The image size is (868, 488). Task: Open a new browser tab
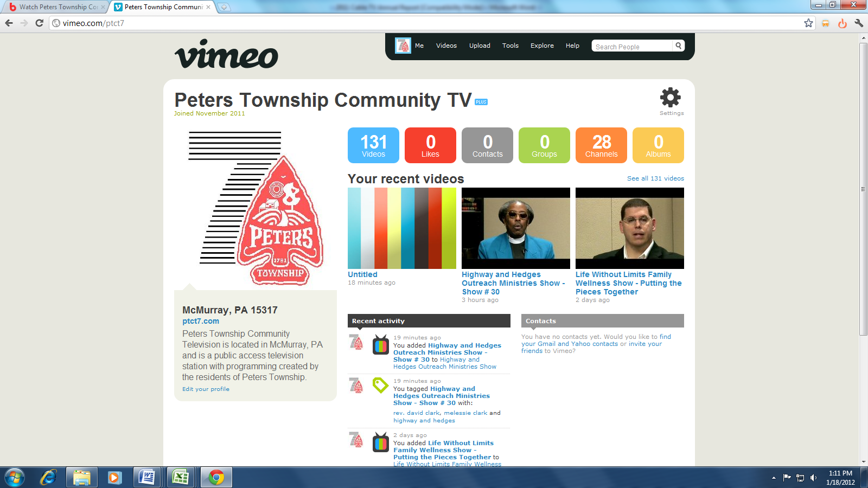(x=224, y=7)
